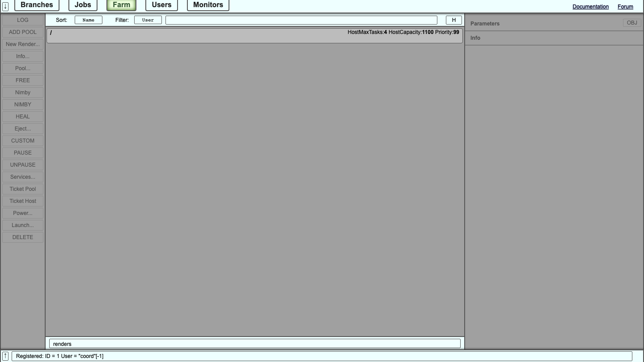The width and height of the screenshot is (644, 362).
Task: Click the OBJ button in Parameters
Action: tap(632, 23)
